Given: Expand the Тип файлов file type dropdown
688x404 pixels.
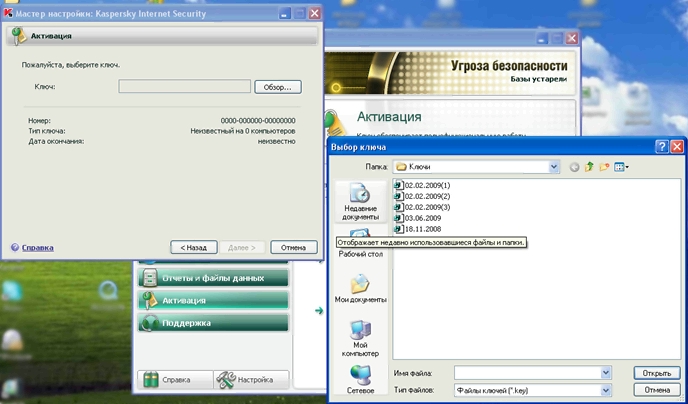Looking at the screenshot, I should [605, 389].
